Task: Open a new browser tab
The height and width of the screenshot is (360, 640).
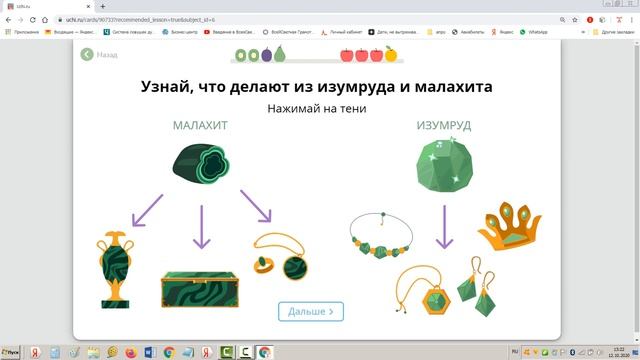Action: point(103,7)
